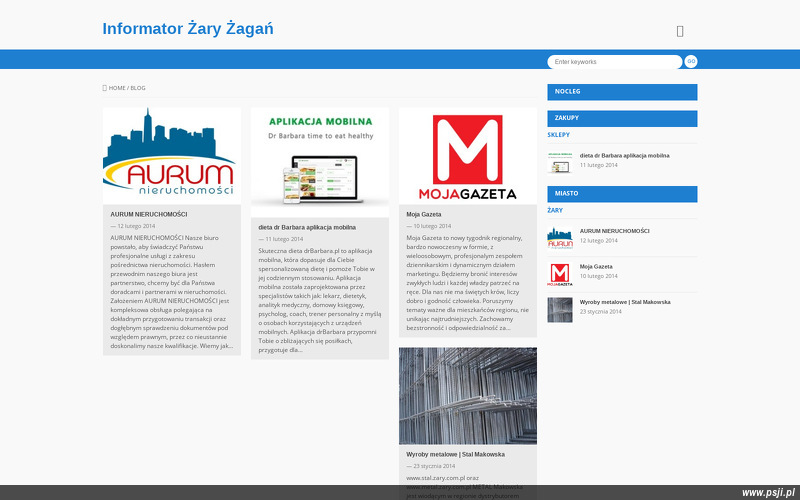Open the Moja Gazeta logo image

(x=467, y=156)
